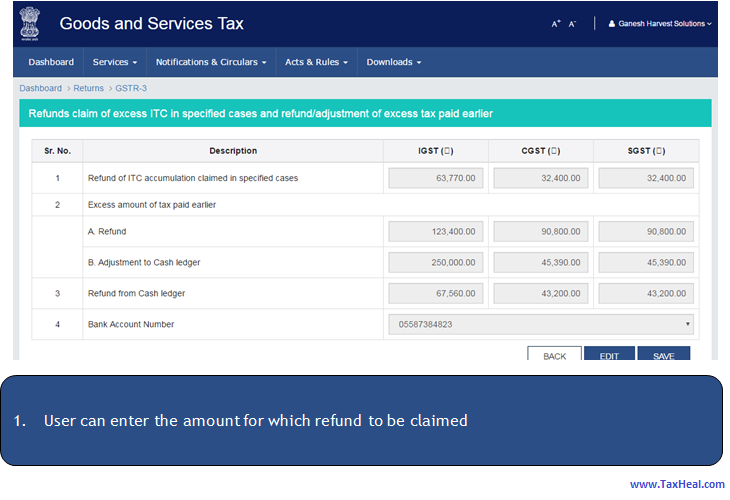The image size is (730, 500).
Task: Click the national emblem logo
Action: (x=30, y=24)
